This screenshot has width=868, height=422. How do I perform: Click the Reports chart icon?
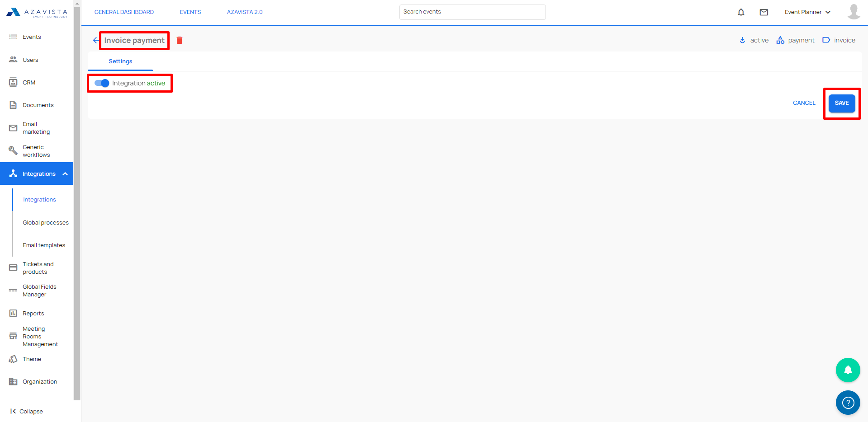(x=13, y=313)
